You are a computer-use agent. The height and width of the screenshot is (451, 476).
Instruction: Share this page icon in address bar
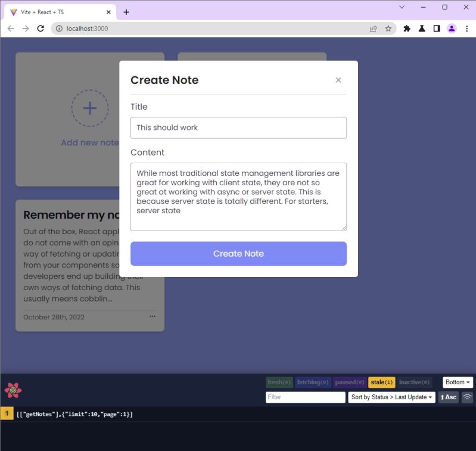374,29
